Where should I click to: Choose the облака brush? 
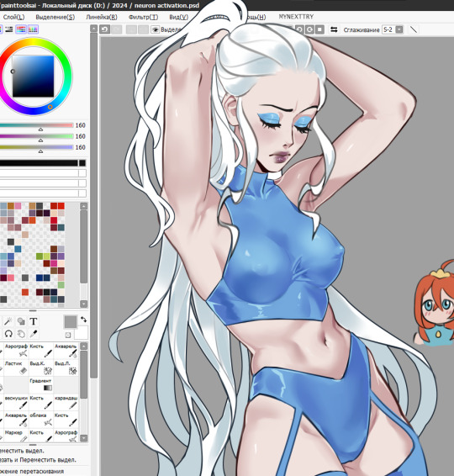[40, 419]
